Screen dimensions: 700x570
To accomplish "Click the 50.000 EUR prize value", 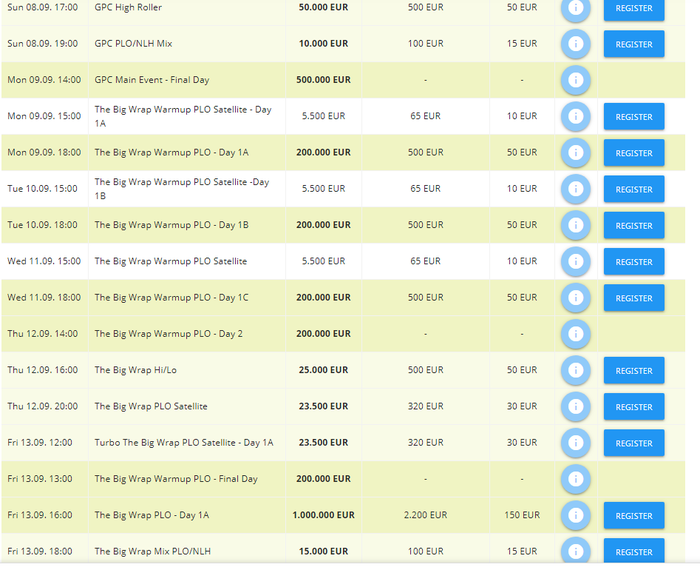I will pos(323,7).
